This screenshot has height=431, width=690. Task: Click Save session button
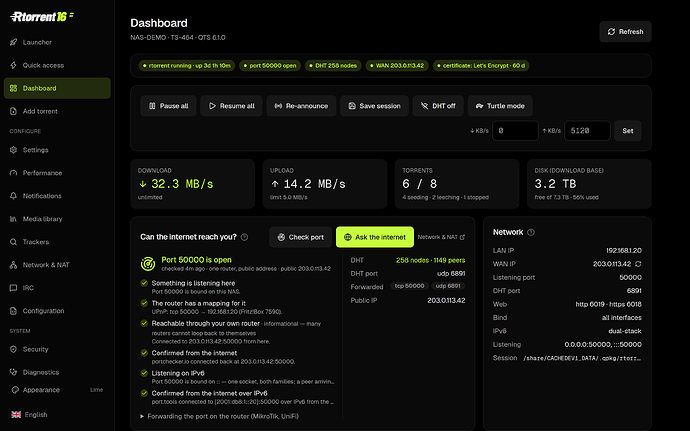click(x=374, y=106)
